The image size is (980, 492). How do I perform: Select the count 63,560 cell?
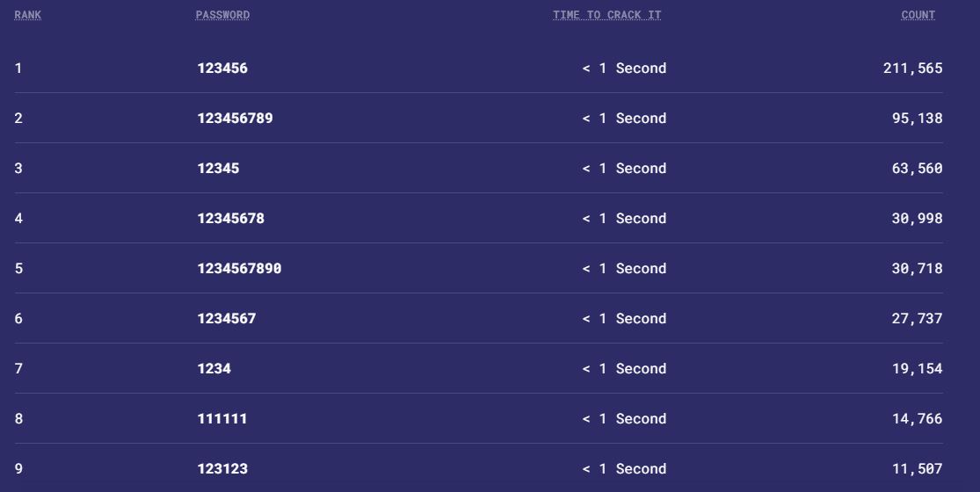(x=917, y=169)
